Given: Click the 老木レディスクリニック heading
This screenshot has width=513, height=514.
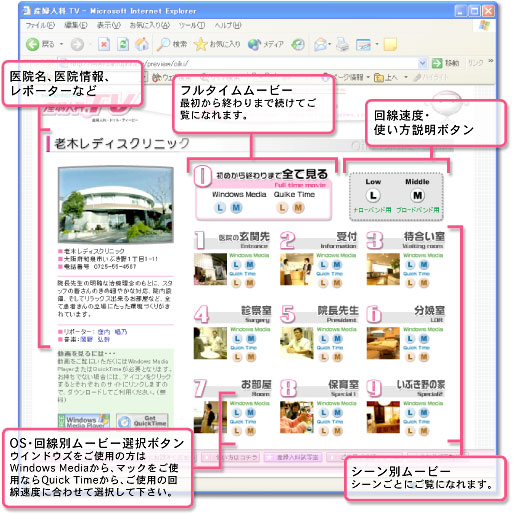Looking at the screenshot, I should click(x=122, y=144).
